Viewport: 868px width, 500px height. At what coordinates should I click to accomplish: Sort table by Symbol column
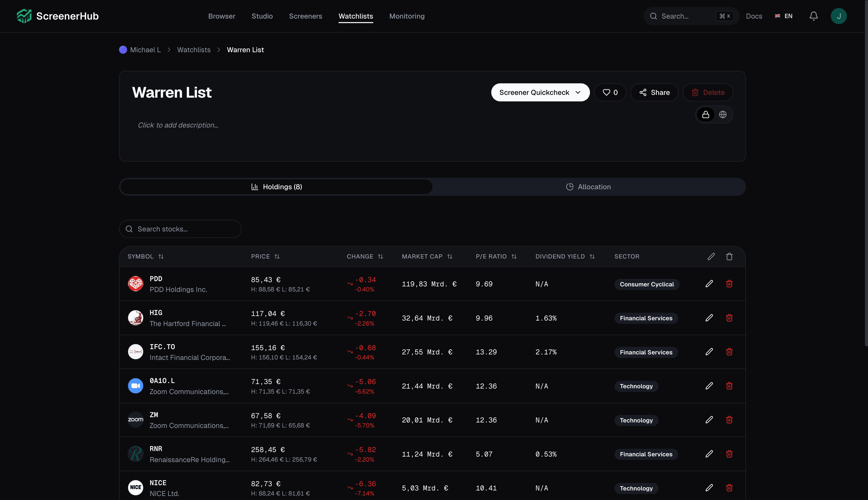click(146, 257)
